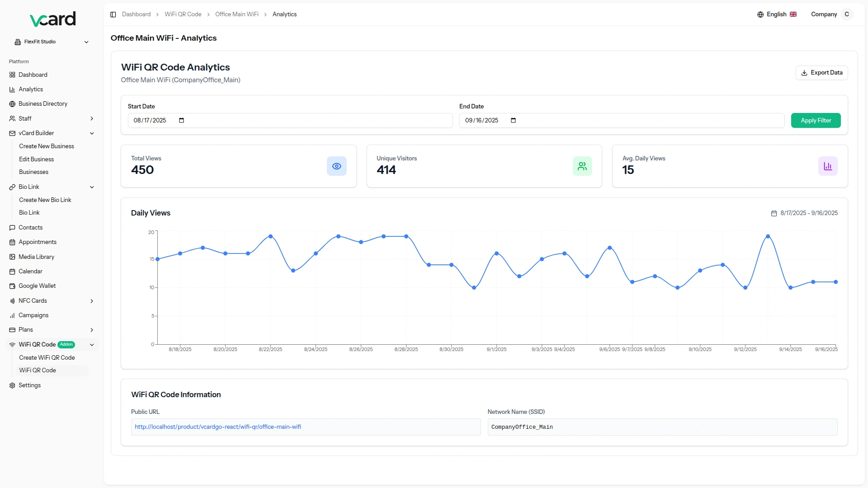Open the End Date calendar picker icon
The width and height of the screenshot is (868, 488).
click(513, 121)
